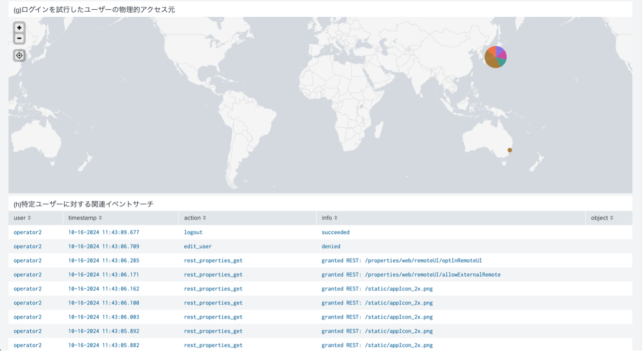Click timestamp 10-16-2024 11:43:06.100

point(104,303)
